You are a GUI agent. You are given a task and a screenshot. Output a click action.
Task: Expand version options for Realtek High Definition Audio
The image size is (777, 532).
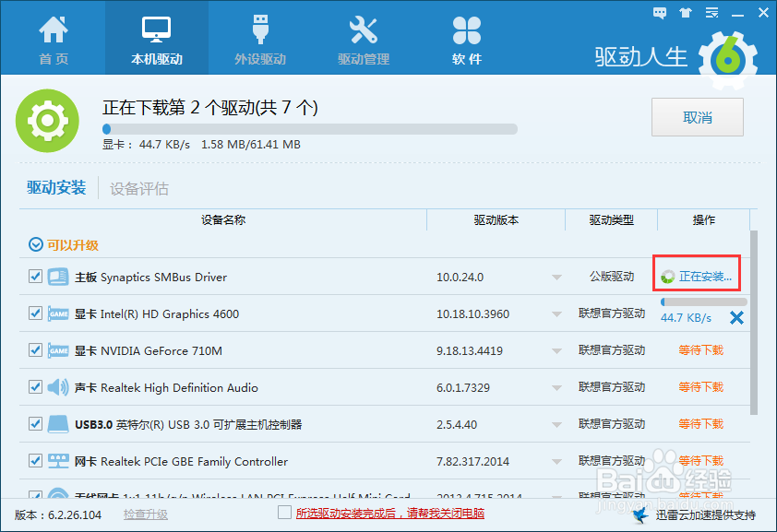click(556, 387)
